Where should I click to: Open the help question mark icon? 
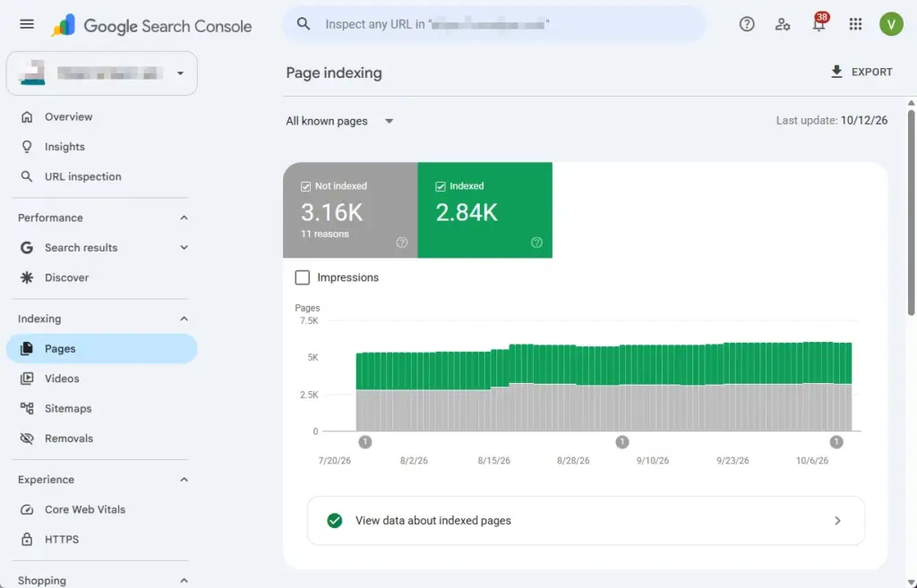[747, 24]
